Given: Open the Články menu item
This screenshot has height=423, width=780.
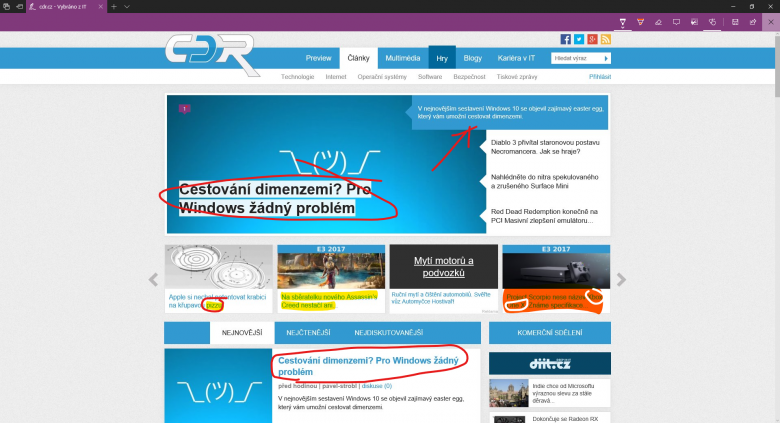Looking at the screenshot, I should [x=359, y=58].
